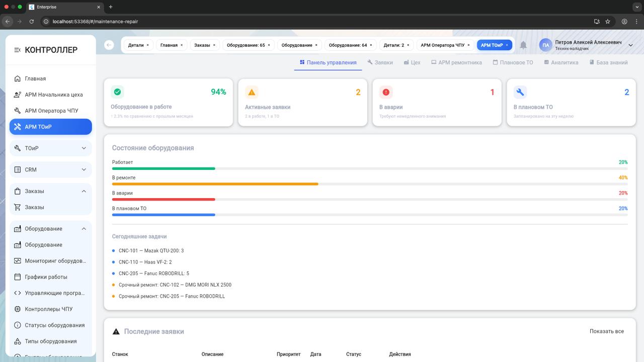Click the back arrow button near tabs
The width and height of the screenshot is (644, 362).
[109, 45]
